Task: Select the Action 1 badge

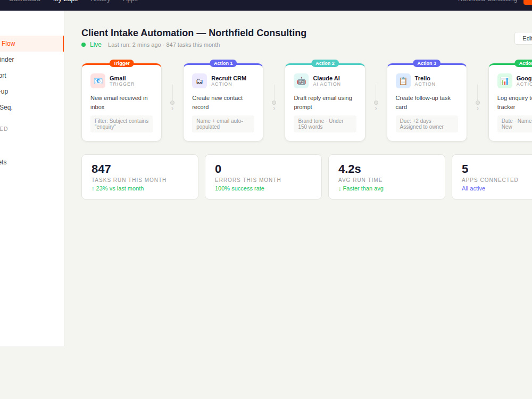Action: [x=223, y=63]
